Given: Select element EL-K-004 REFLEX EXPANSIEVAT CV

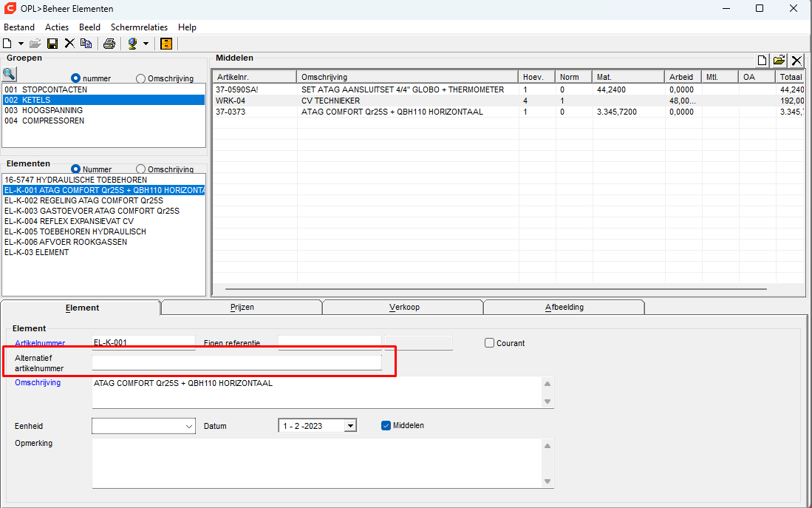Looking at the screenshot, I should (103, 221).
